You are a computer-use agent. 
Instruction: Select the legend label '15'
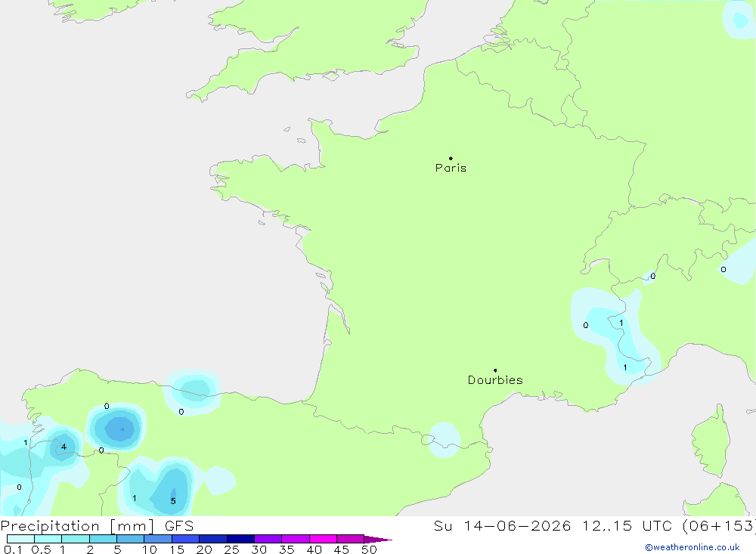(177, 549)
